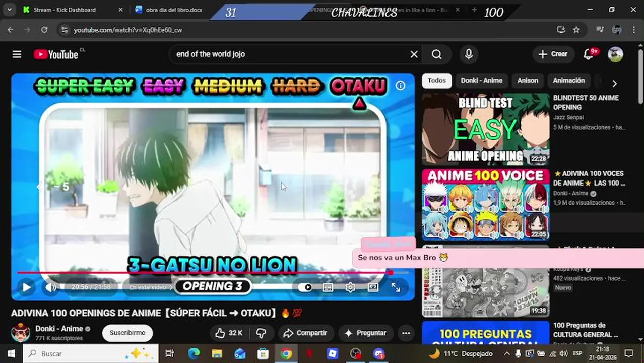
Task: Open YouTube notifications bell
Action: (589, 54)
